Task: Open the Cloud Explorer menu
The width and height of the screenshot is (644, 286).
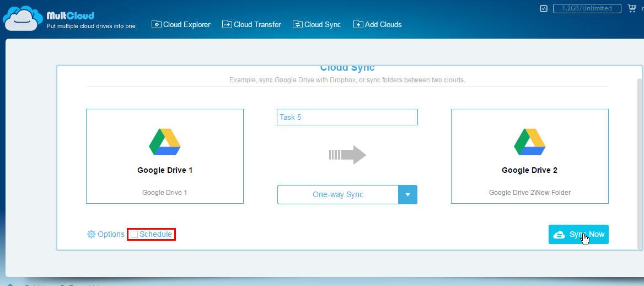Action: tap(181, 24)
